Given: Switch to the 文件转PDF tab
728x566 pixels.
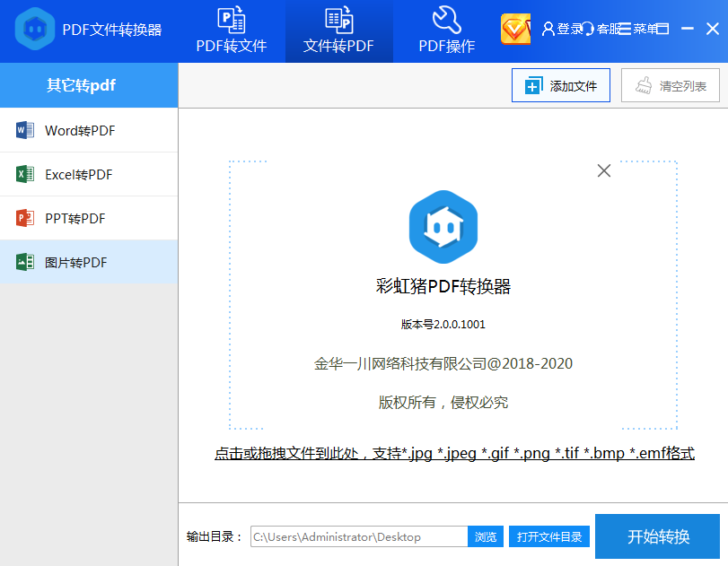Looking at the screenshot, I should (x=338, y=30).
